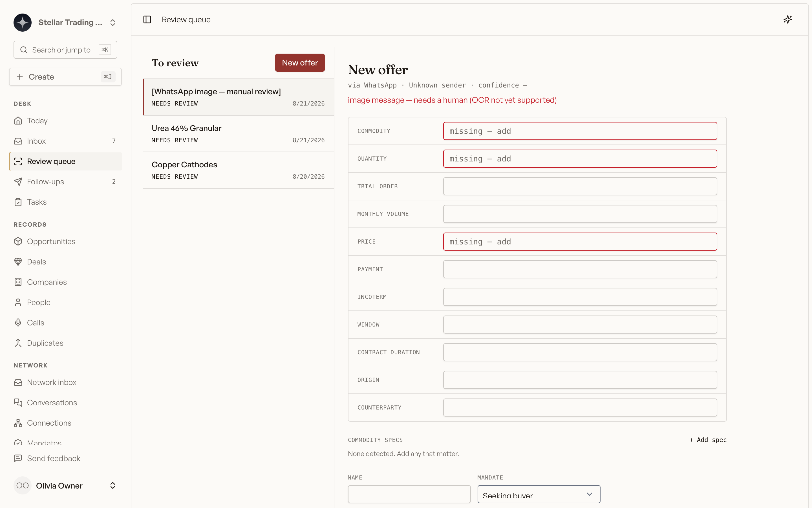Open Duplicates records

(x=65, y=343)
